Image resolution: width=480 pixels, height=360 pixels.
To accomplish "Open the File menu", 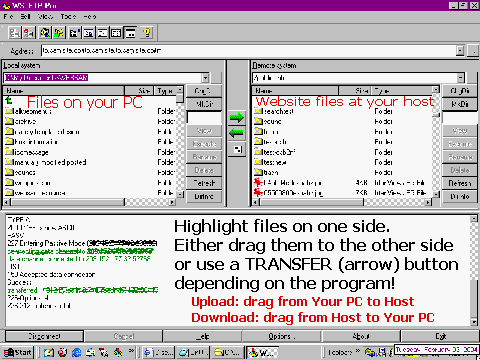I will [9, 16].
